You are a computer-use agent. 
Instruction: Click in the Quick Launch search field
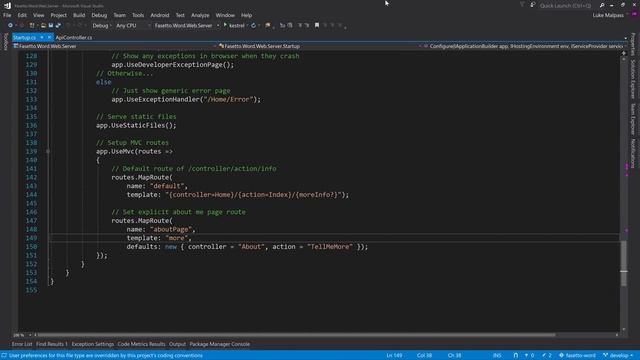[565, 5]
